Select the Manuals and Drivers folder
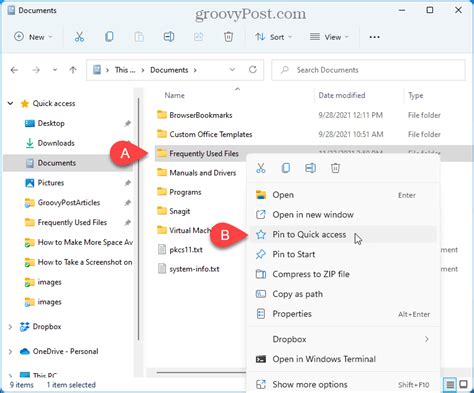474x393 pixels. (203, 173)
